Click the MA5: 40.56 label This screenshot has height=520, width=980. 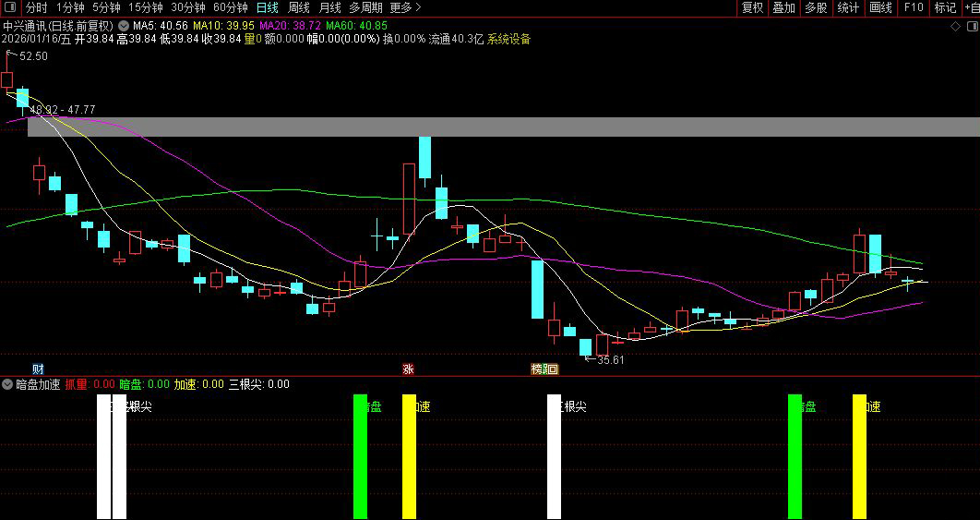coord(161,26)
